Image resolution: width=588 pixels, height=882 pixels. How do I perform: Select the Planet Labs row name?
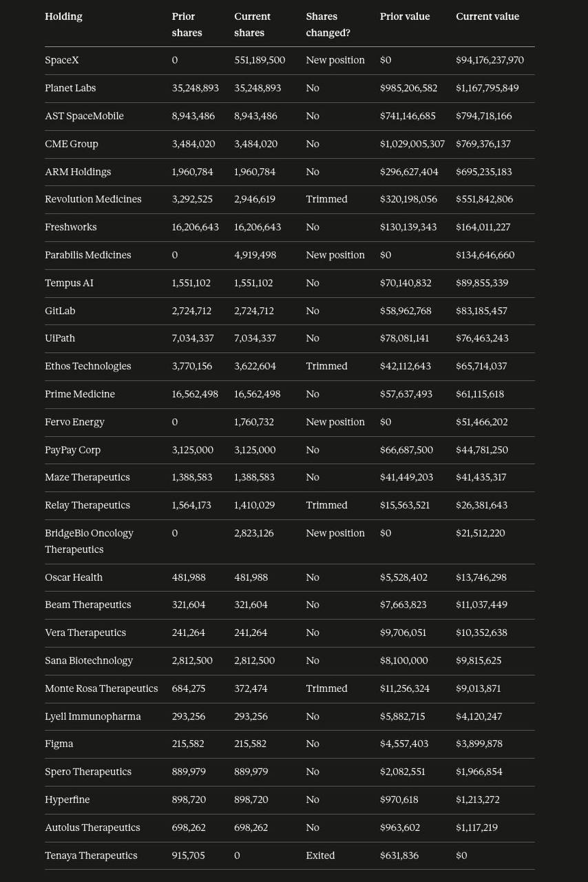click(x=70, y=88)
